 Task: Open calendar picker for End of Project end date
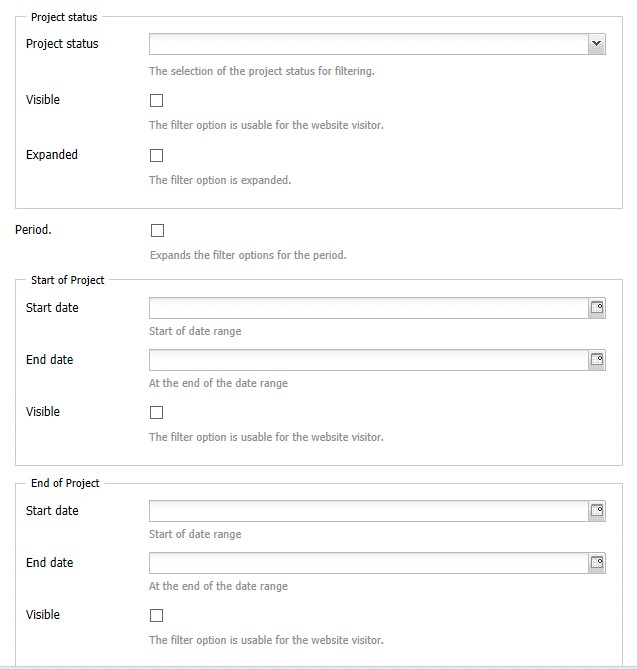pos(597,563)
